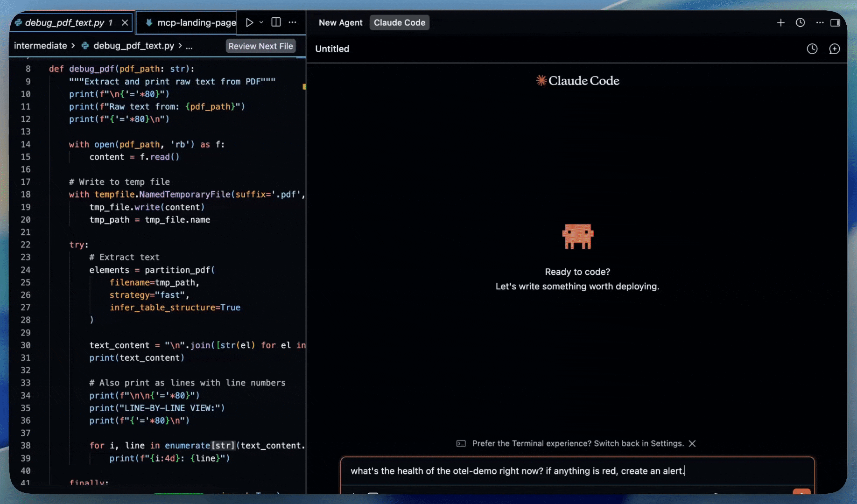Select the Claude Code tab
The height and width of the screenshot is (504, 857).
pyautogui.click(x=400, y=22)
